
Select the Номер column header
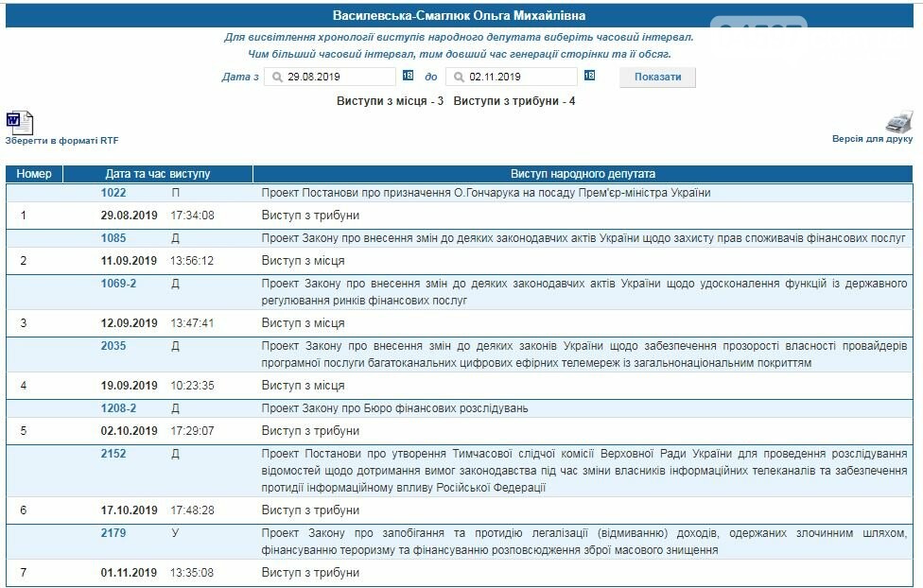[34, 174]
